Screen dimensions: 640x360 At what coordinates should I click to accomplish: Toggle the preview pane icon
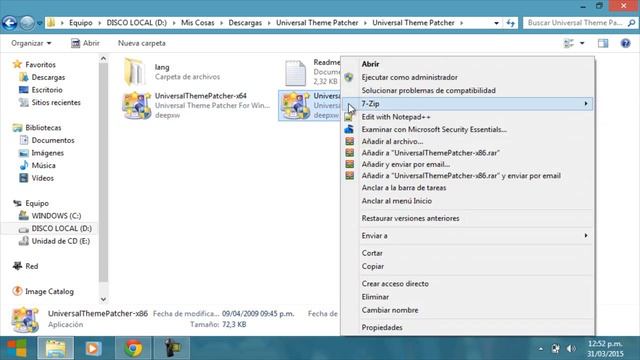[x=603, y=43]
